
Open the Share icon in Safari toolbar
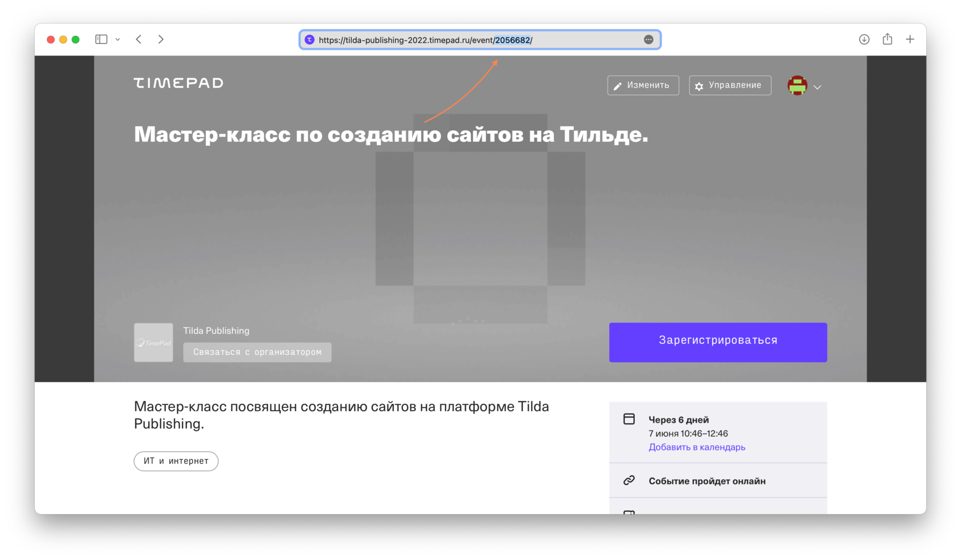[887, 39]
